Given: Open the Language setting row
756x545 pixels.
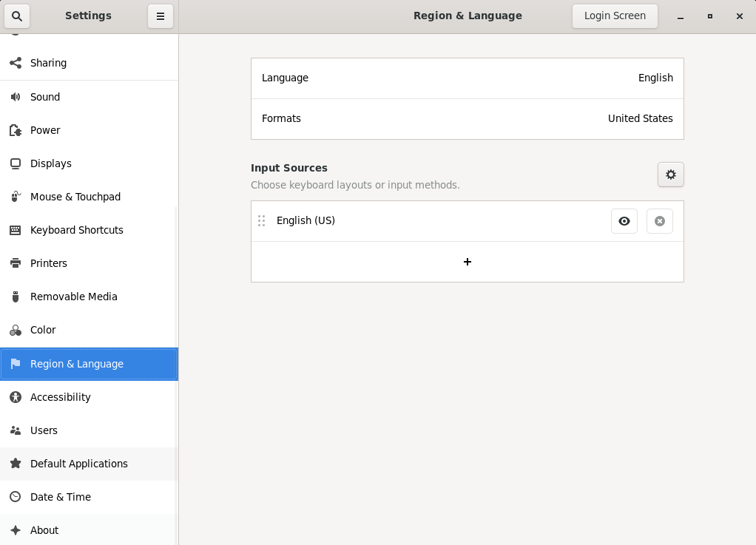Looking at the screenshot, I should pyautogui.click(x=467, y=78).
